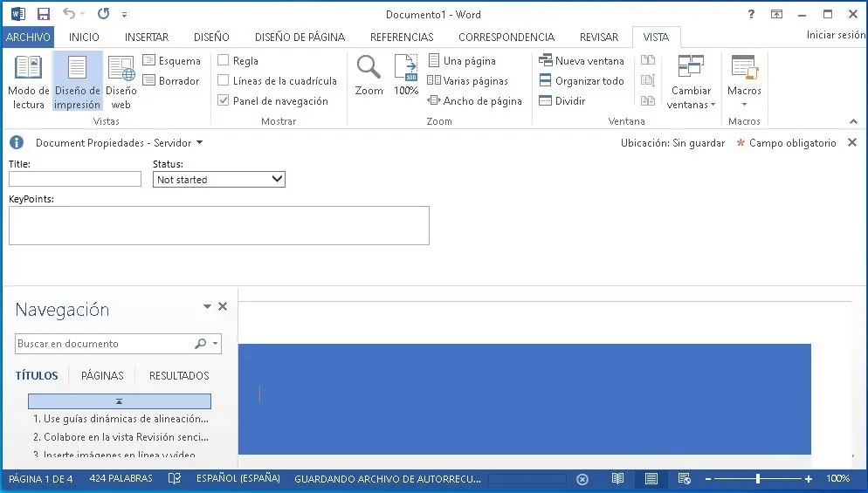Click the KeyPoints text area
868x493 pixels.
(x=218, y=225)
